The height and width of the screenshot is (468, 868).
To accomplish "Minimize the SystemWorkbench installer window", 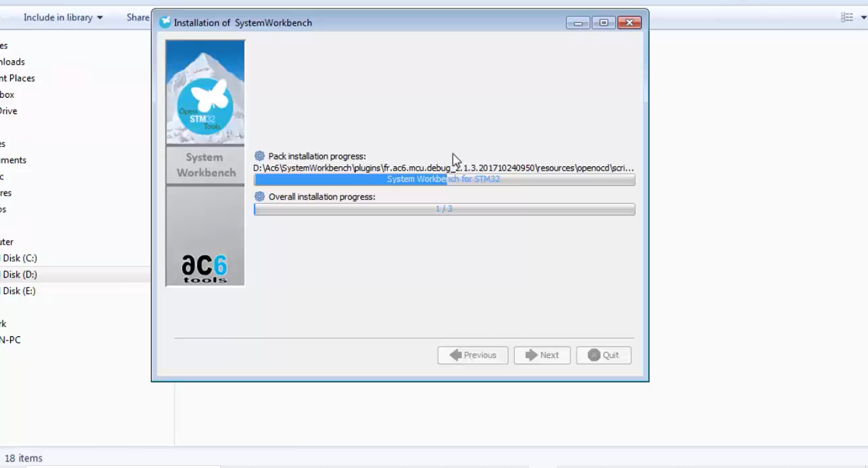I will [578, 23].
